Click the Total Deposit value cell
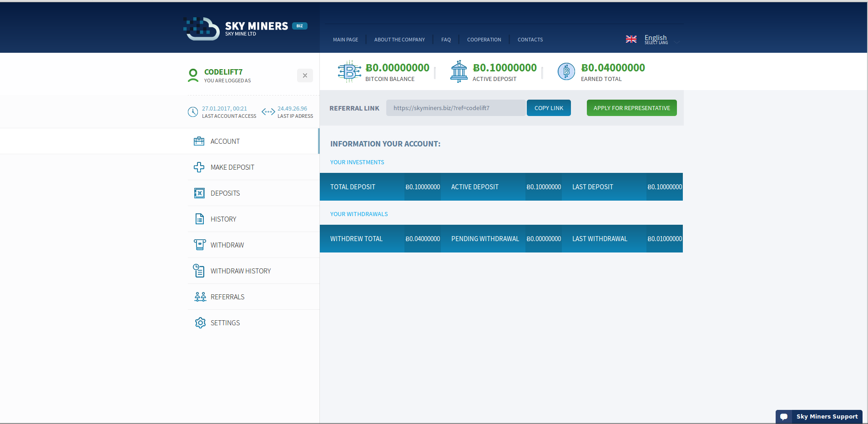868x424 pixels. (423, 187)
